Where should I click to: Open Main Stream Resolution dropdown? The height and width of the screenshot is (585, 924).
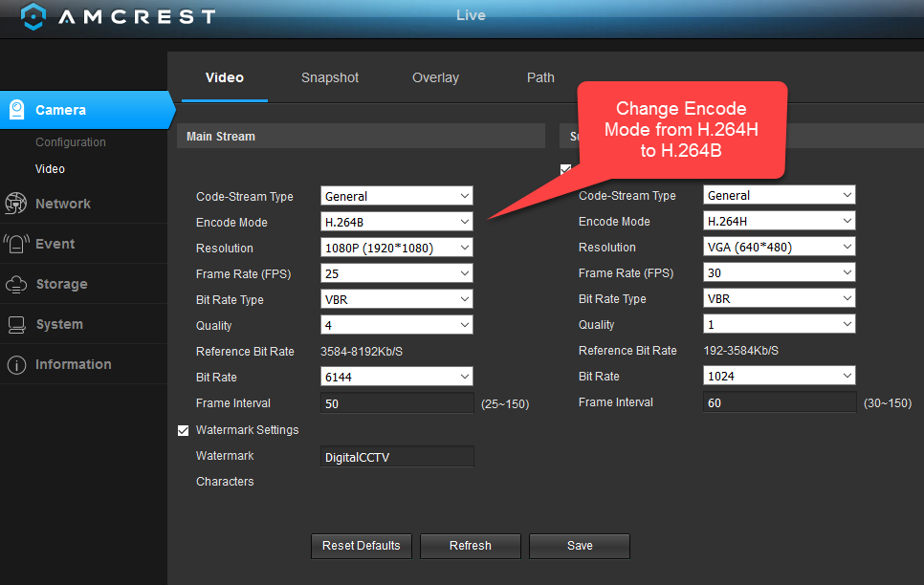(397, 248)
